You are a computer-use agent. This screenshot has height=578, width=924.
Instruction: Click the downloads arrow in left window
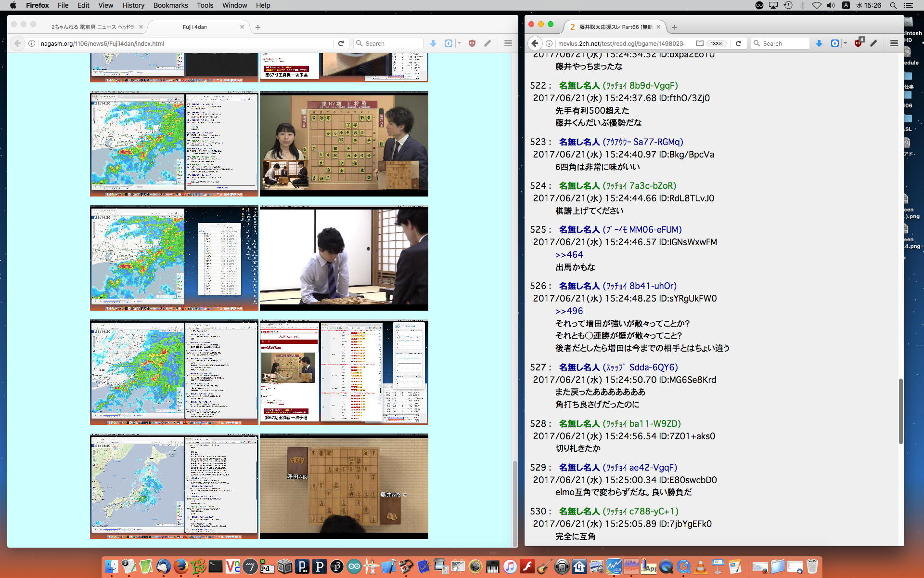pyautogui.click(x=433, y=43)
